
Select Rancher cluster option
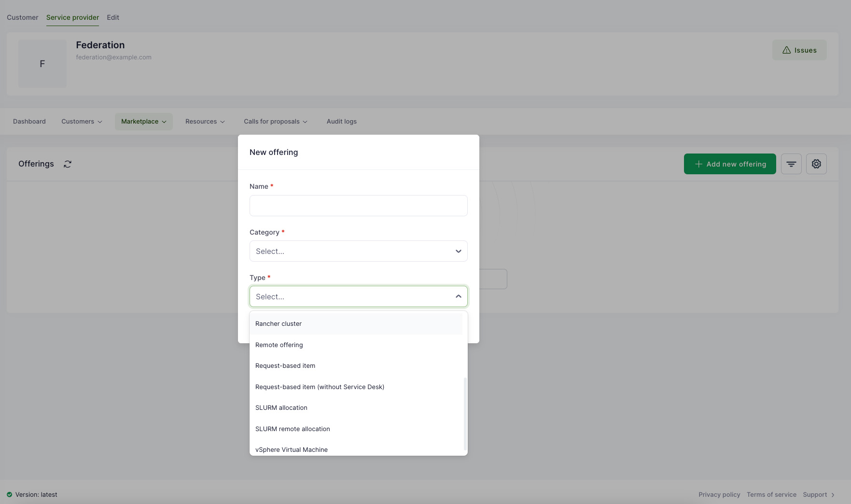(279, 324)
